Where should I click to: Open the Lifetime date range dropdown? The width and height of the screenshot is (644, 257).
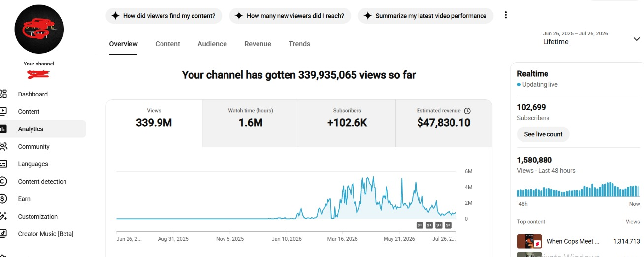coord(591,38)
